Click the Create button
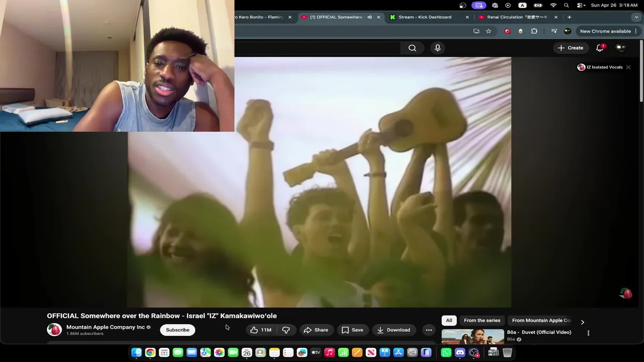The height and width of the screenshot is (362, 644). tap(571, 48)
